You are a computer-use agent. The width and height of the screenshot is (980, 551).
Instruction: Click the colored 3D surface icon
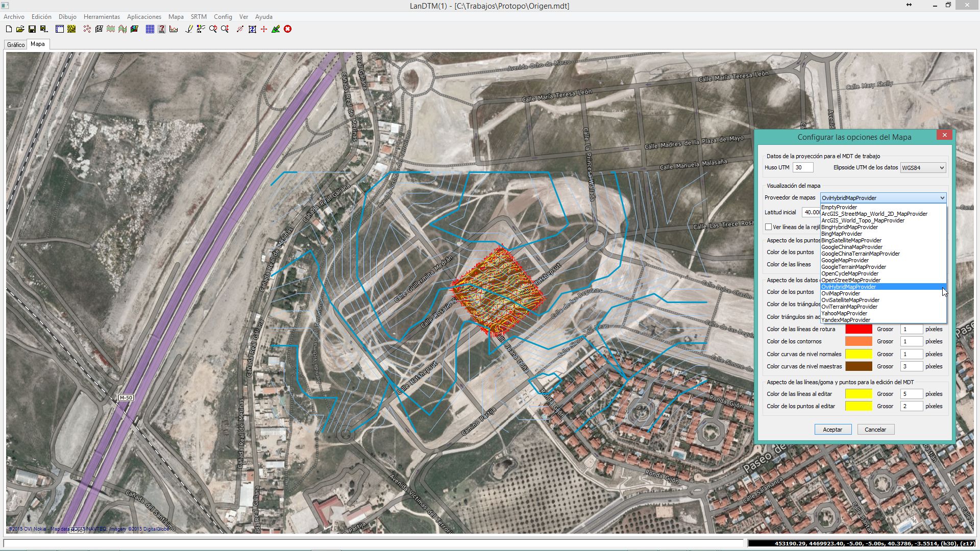(134, 29)
